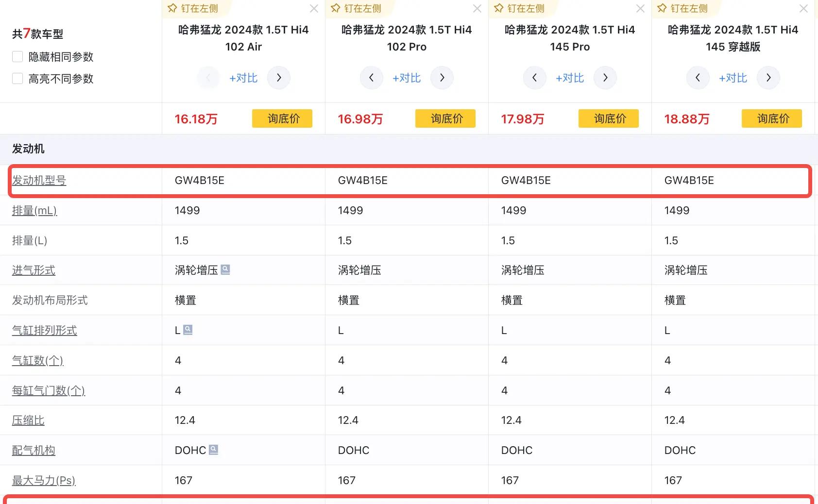The height and width of the screenshot is (504, 818).
Task: Remove the 102 Air model column
Action: (x=314, y=9)
